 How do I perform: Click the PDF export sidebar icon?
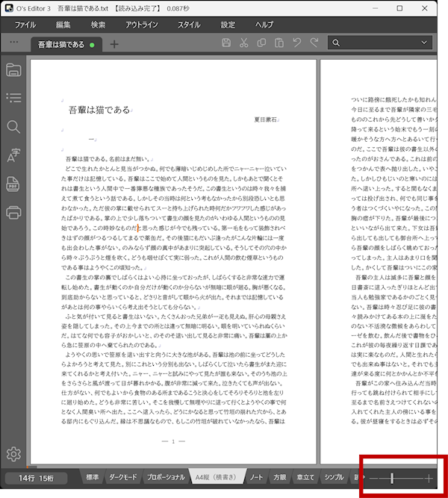[13, 184]
